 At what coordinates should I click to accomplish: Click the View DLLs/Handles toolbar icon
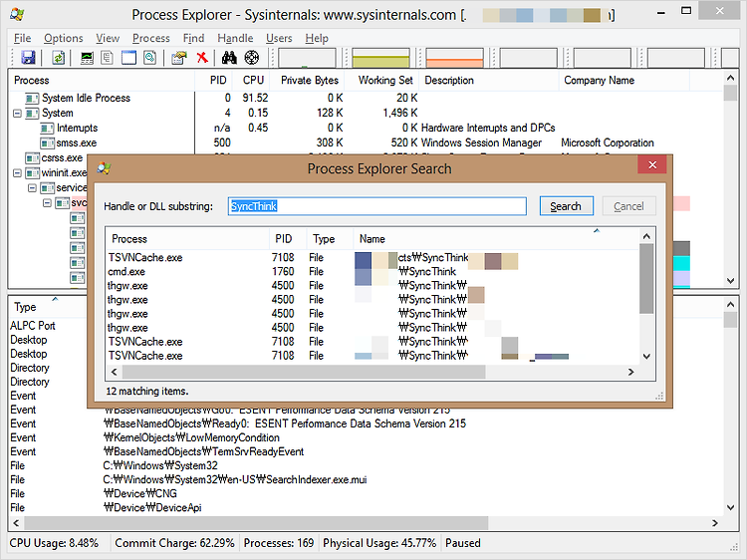(150, 58)
